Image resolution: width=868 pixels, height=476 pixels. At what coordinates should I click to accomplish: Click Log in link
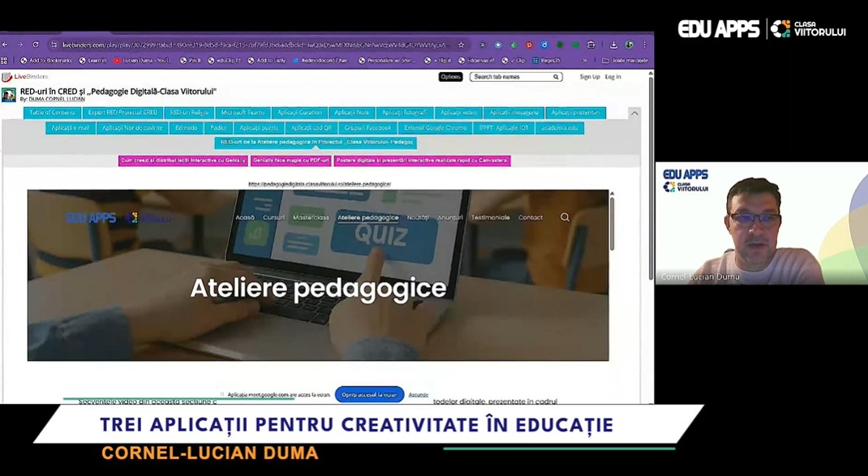click(612, 77)
